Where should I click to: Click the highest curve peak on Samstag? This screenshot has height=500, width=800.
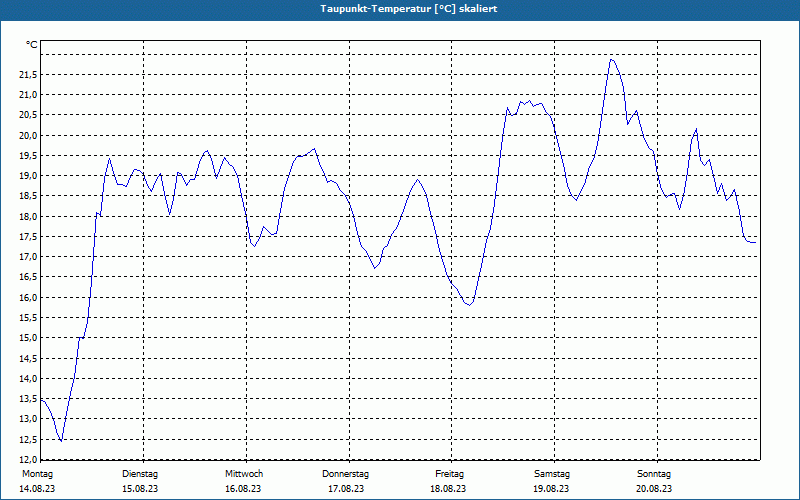pos(612,60)
